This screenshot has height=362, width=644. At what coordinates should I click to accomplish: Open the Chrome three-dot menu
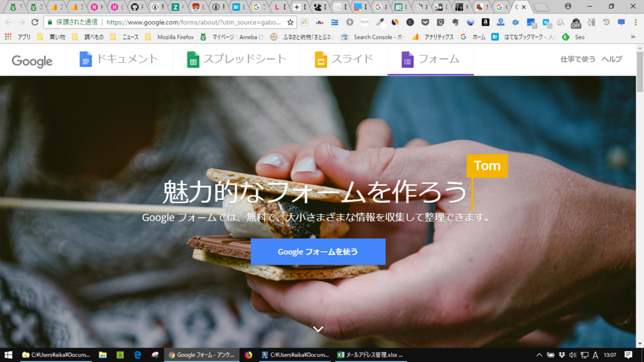point(635,22)
